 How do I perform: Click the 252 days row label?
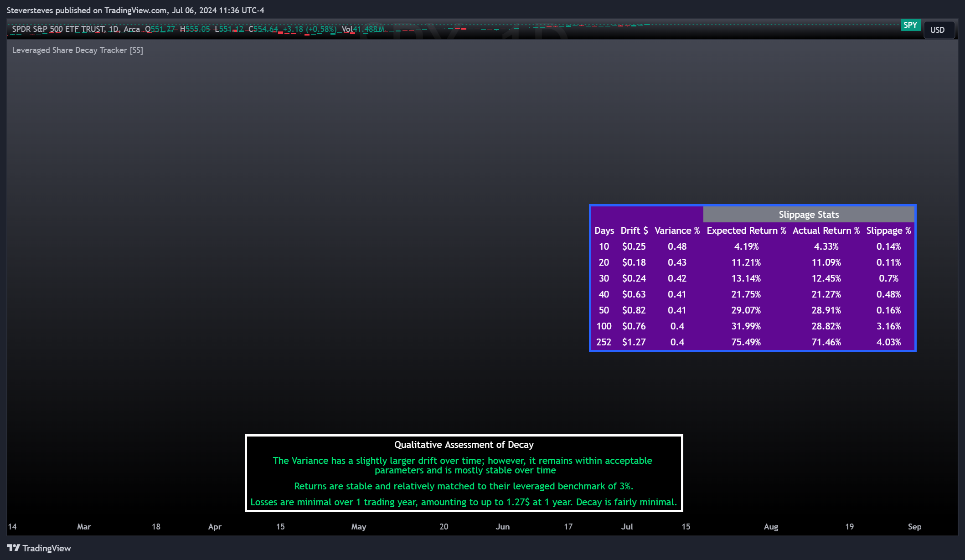604,342
